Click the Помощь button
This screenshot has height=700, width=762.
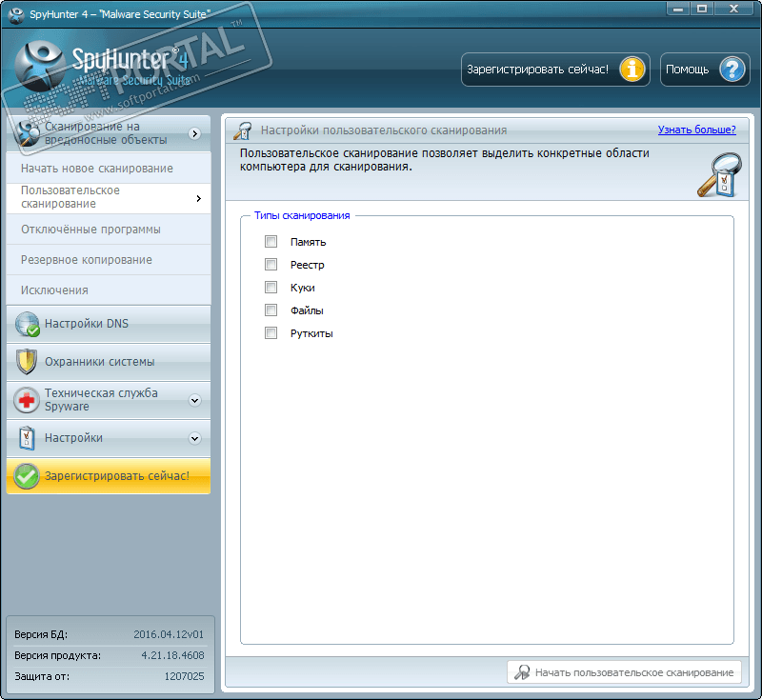click(705, 70)
